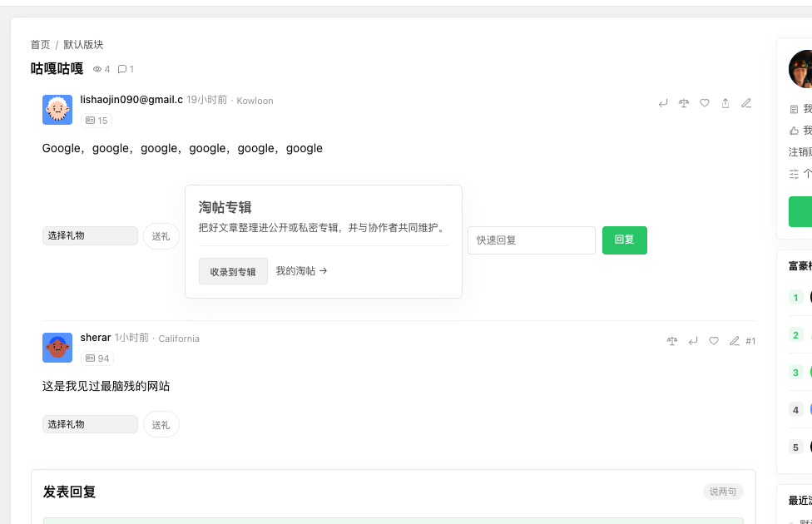Share the first post via the share icon
Viewport: 812px width, 524px height.
coord(725,104)
